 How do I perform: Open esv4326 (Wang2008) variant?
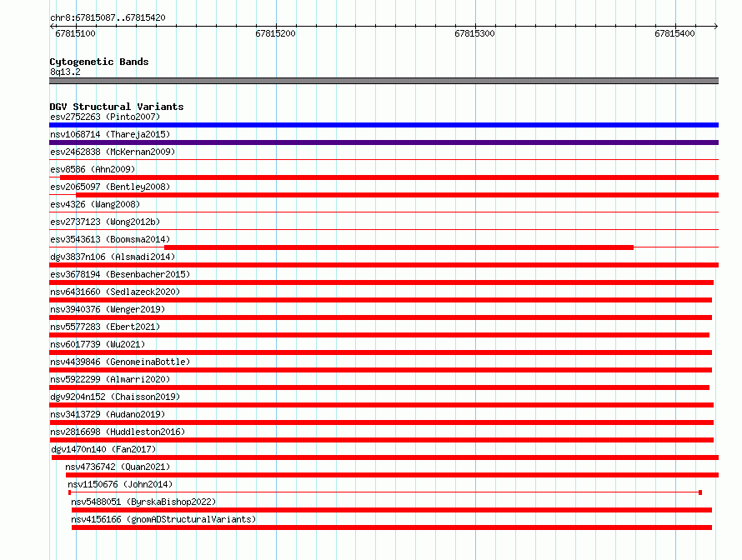95,204
